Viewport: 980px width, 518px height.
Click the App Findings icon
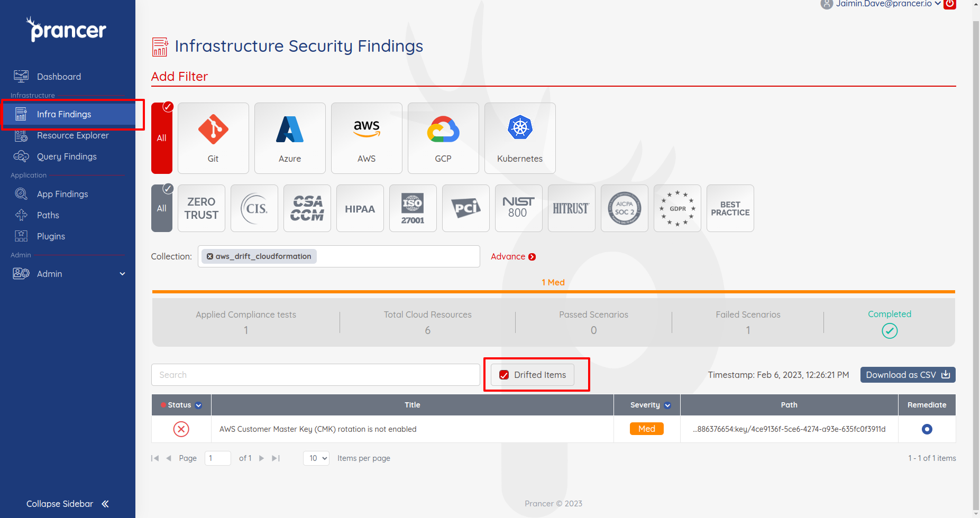(21, 194)
